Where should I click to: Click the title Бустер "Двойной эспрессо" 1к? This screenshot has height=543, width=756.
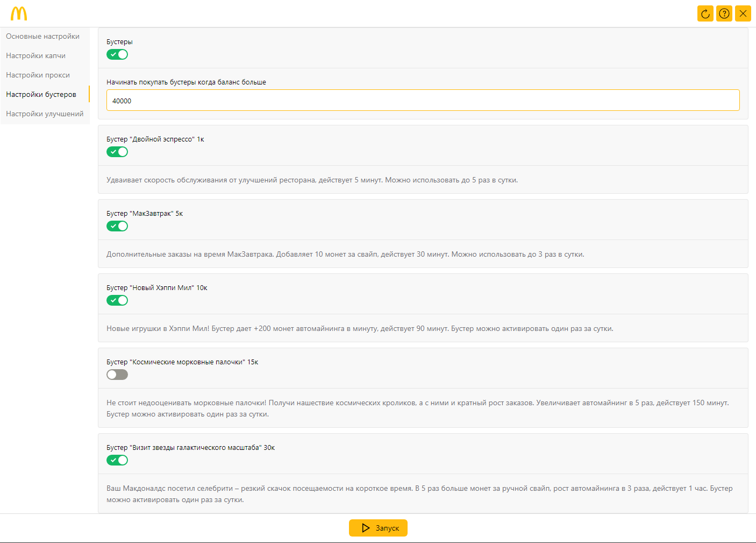[155, 139]
